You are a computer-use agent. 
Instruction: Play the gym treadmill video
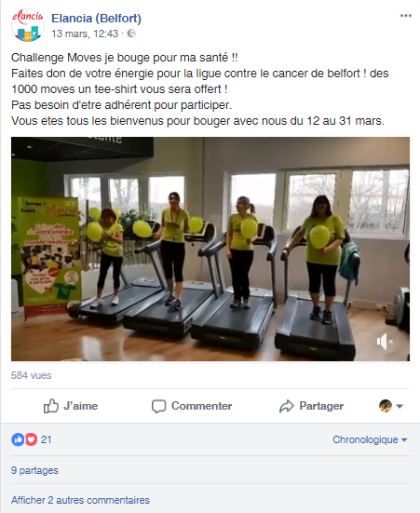(x=210, y=249)
